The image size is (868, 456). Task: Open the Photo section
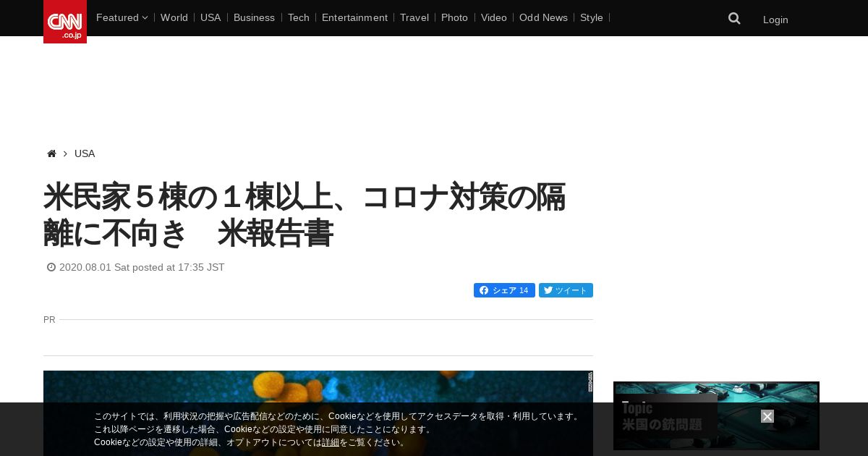(x=454, y=17)
